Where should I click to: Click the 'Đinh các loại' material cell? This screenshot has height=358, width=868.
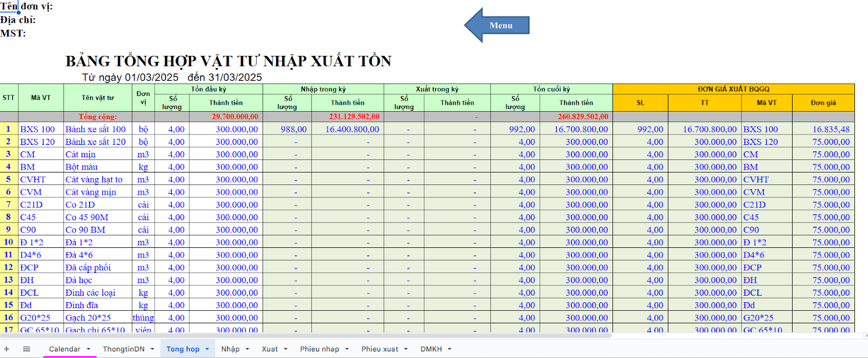pos(98,292)
